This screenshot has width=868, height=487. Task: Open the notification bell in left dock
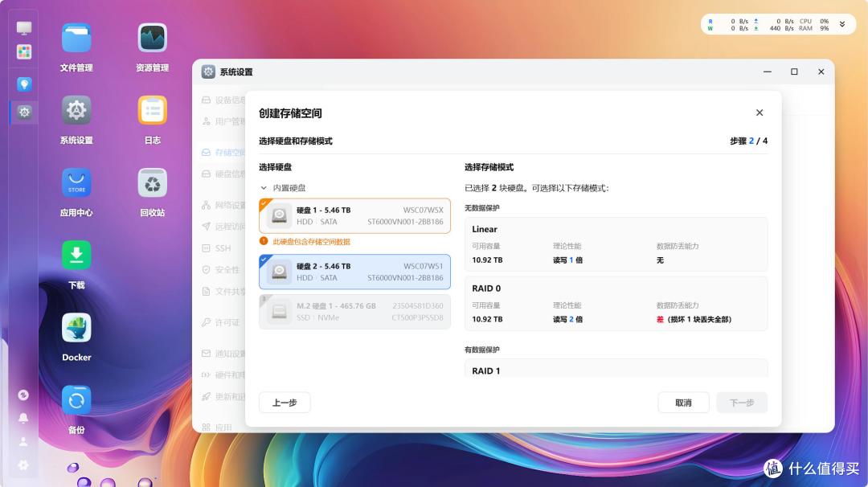click(x=23, y=419)
